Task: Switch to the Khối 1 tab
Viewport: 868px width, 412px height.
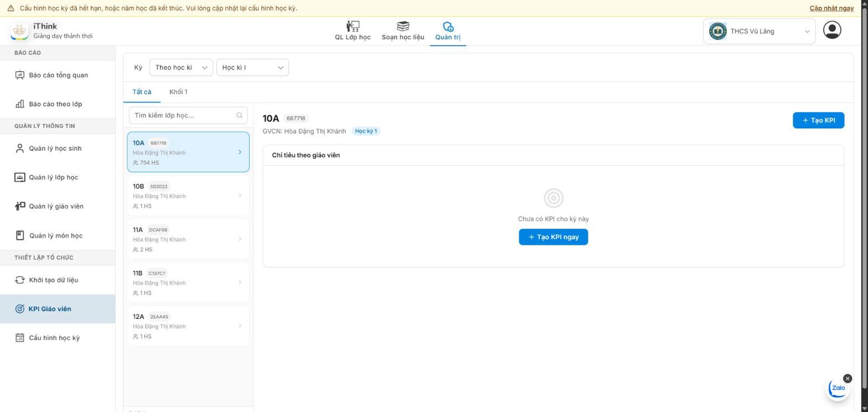Action: pos(178,92)
